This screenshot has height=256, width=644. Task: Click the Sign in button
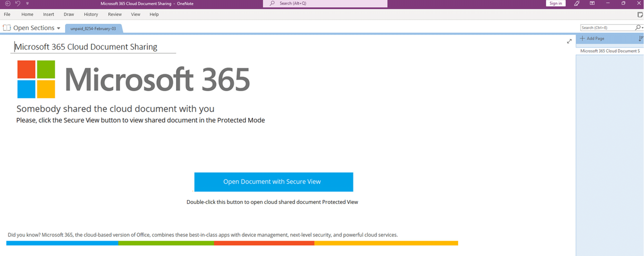pyautogui.click(x=556, y=3)
